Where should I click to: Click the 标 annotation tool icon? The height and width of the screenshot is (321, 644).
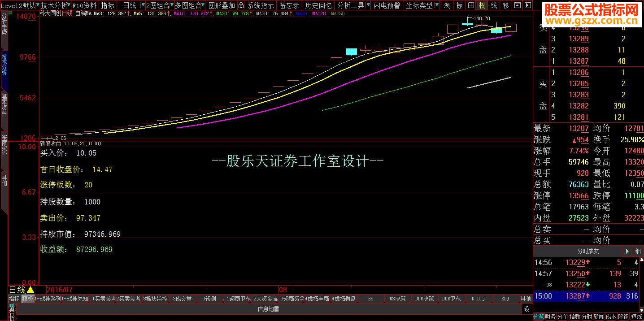click(459, 5)
